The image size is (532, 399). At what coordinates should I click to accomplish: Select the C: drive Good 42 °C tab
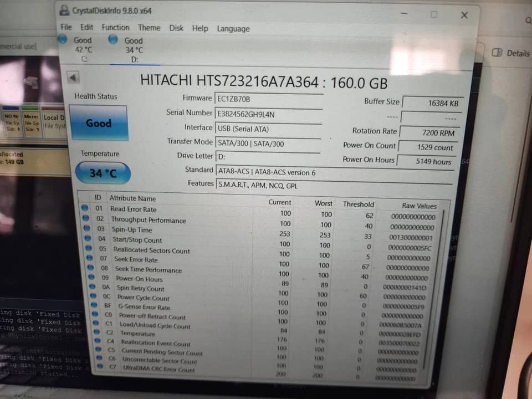click(78, 49)
